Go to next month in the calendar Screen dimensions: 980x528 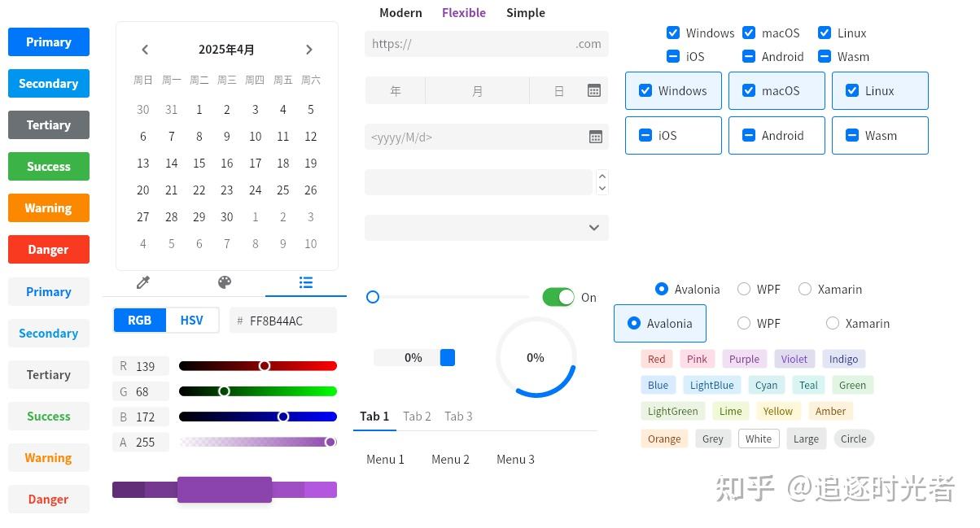click(x=309, y=50)
